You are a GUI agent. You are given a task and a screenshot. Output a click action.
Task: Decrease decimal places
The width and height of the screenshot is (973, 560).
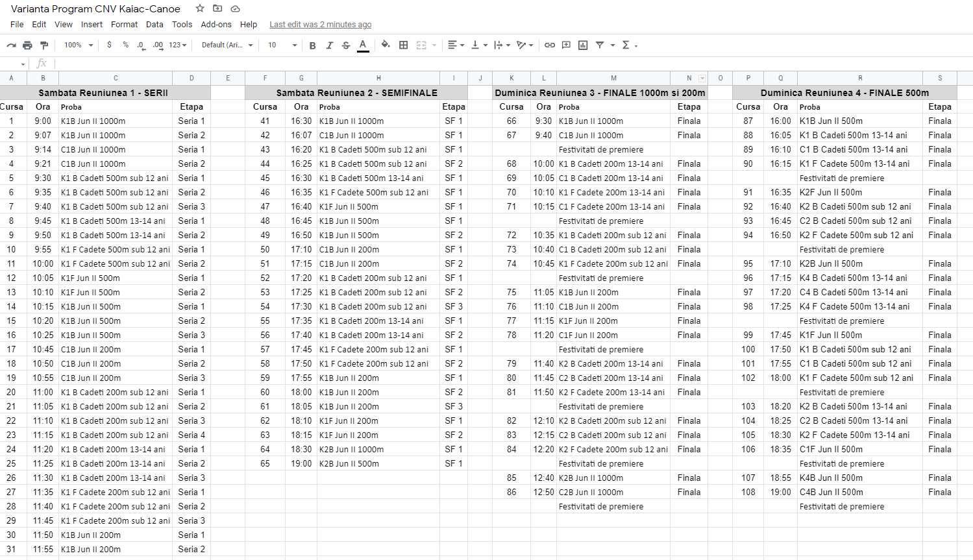tap(141, 45)
